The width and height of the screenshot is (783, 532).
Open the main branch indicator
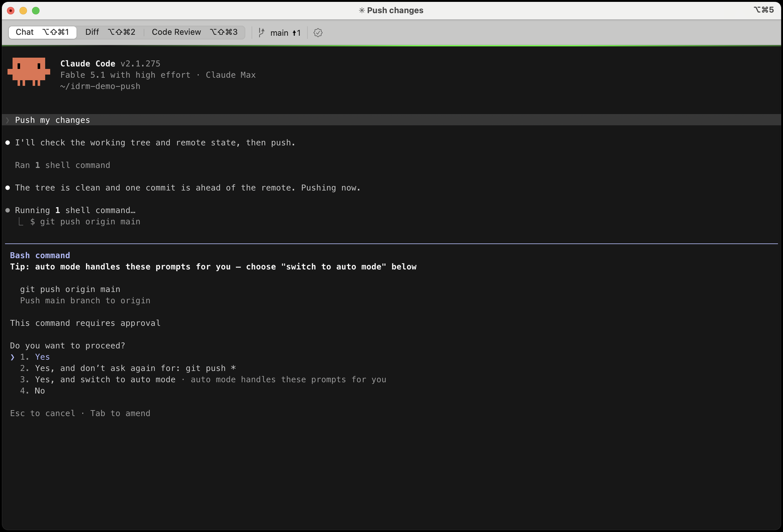(285, 33)
